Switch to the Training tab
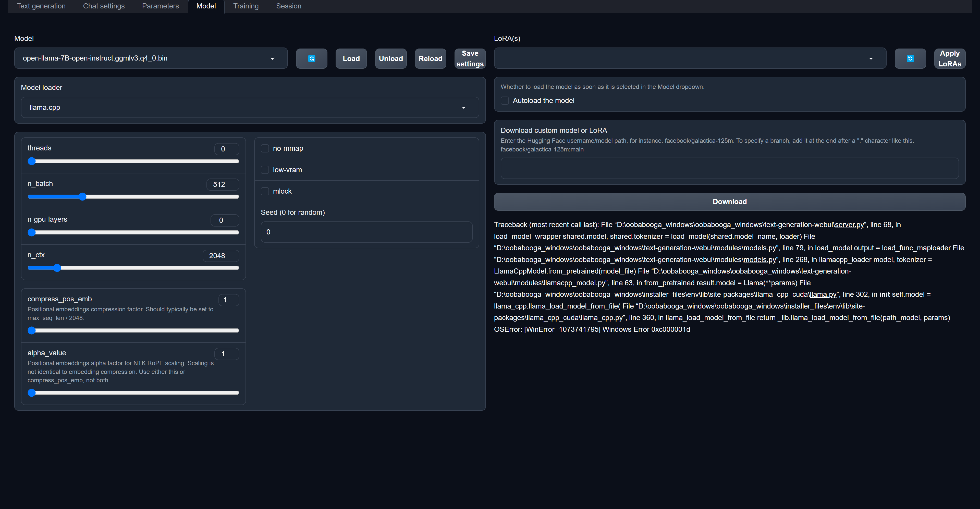This screenshot has height=509, width=980. click(246, 6)
